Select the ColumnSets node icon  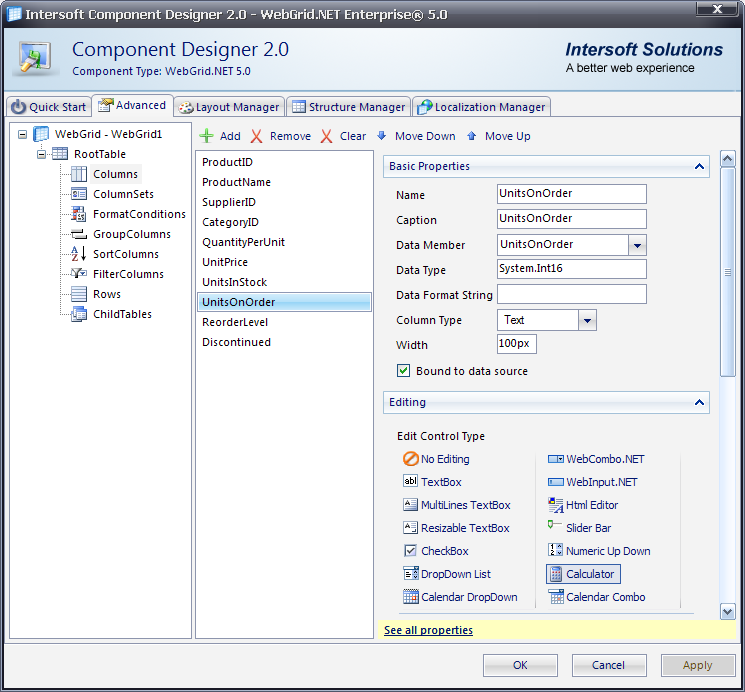pyautogui.click(x=79, y=194)
